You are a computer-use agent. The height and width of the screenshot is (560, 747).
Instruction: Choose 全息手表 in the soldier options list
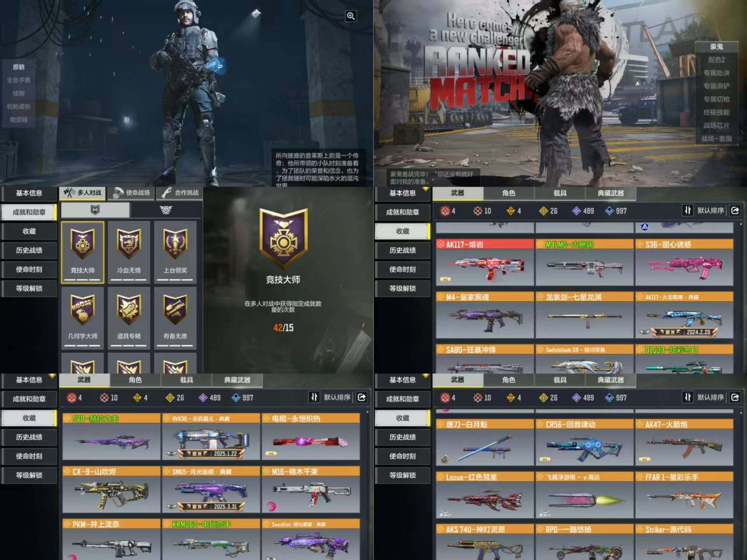coord(19,80)
